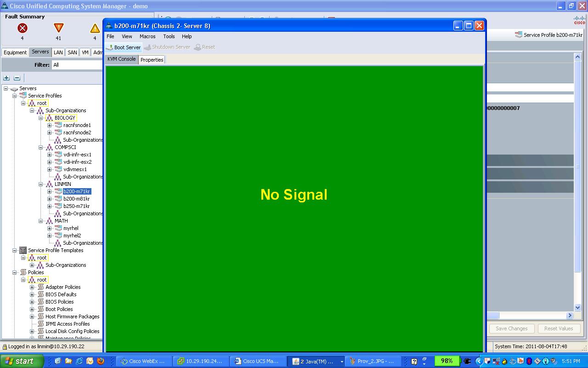The image size is (588, 368).
Task: Switch to the VM tab
Action: click(85, 52)
